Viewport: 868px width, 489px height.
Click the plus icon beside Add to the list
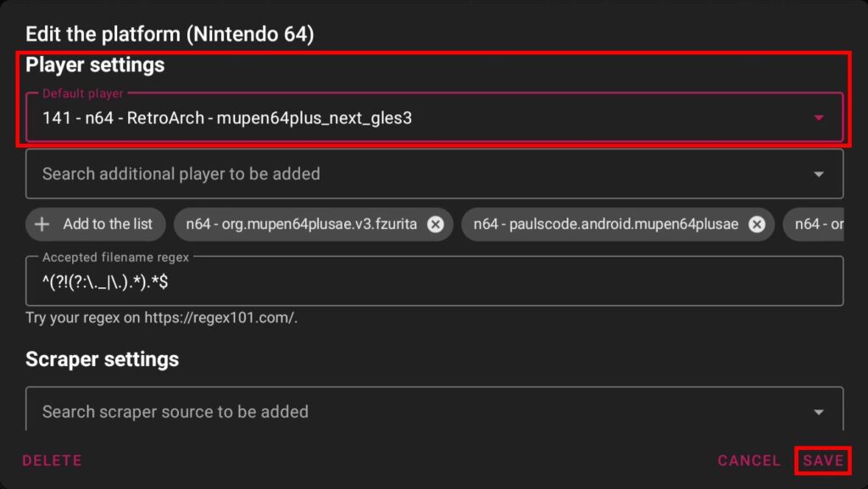[42, 225]
